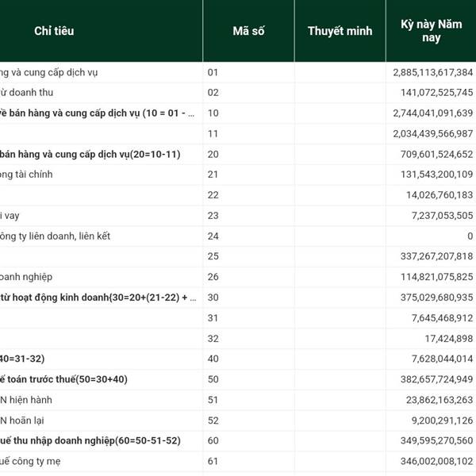Click the label ending '40=31-32)'

(22, 359)
